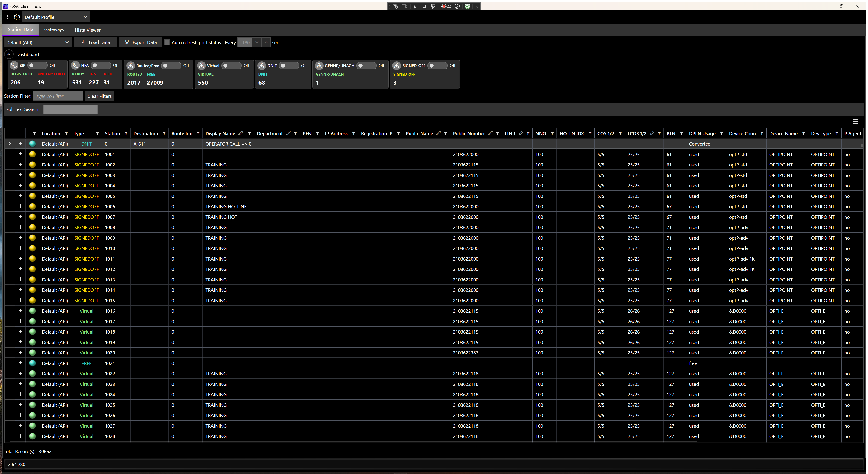Open the Default Profile dropdown

pyautogui.click(x=56, y=17)
